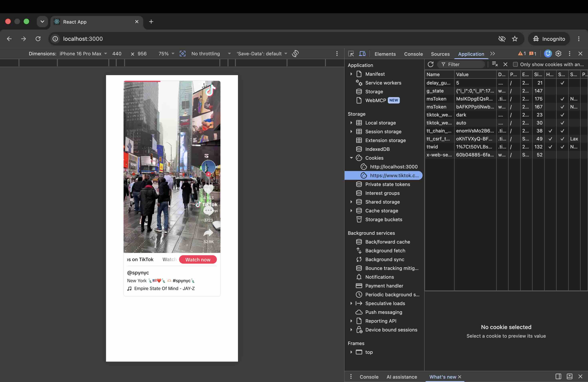Image resolution: width=588 pixels, height=382 pixels.
Task: Click the Name column header
Action: [x=439, y=74]
